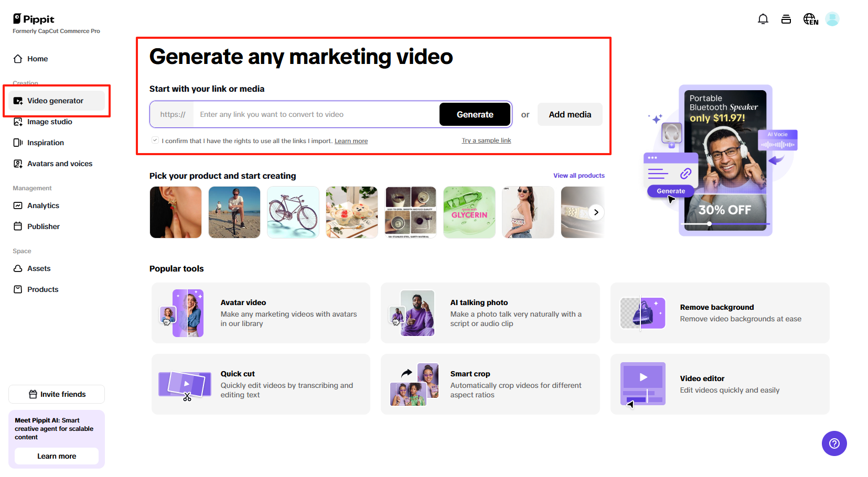Image resolution: width=868 pixels, height=477 pixels.
Task: Select Inspiration in the Creation section
Action: pos(45,143)
